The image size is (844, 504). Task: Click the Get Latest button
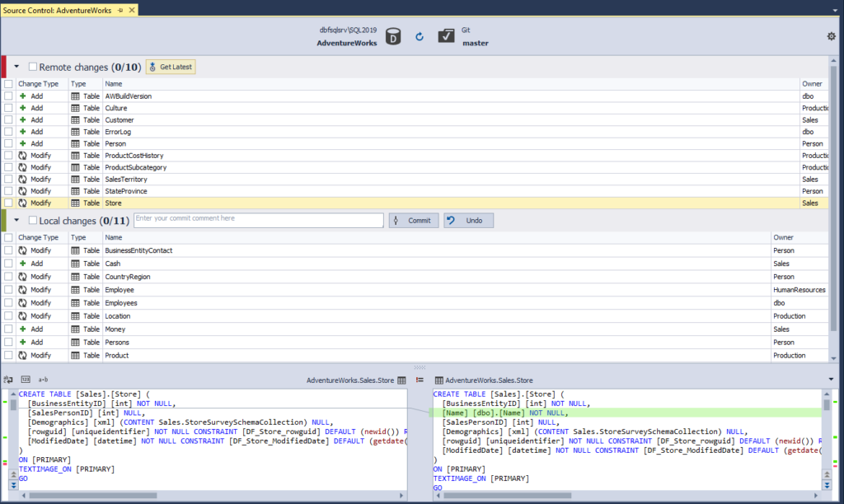[x=171, y=67]
